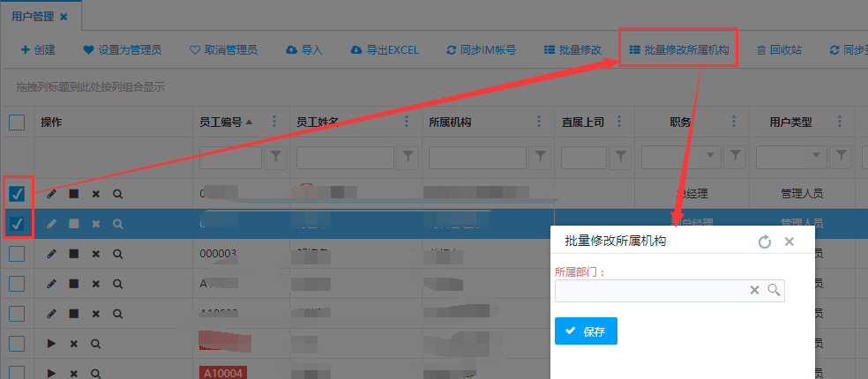Open the 所属机构 column header menu

(539, 123)
